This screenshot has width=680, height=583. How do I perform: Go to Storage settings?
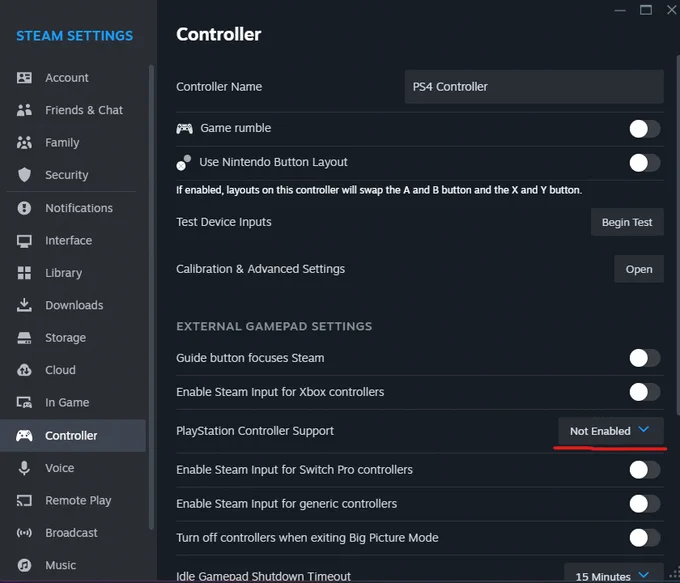click(73, 337)
